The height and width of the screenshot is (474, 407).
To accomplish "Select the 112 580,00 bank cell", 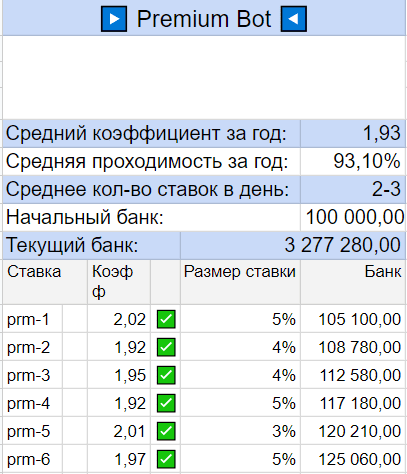I will coord(353,375).
